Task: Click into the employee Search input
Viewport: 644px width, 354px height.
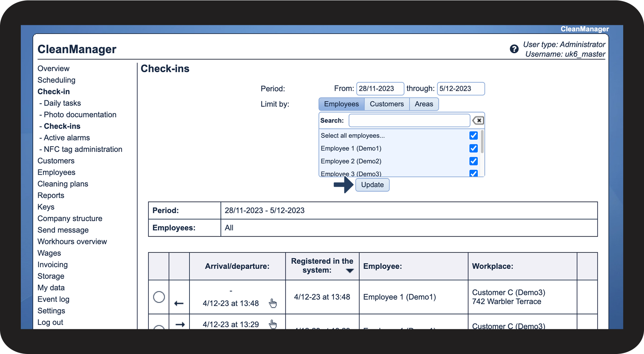Action: (409, 120)
